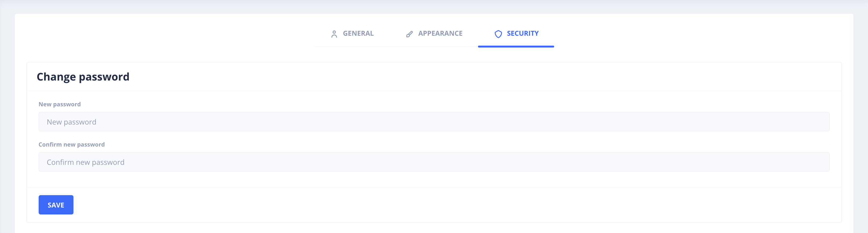Click the "Confirm new password" label text
868x233 pixels.
tap(71, 144)
